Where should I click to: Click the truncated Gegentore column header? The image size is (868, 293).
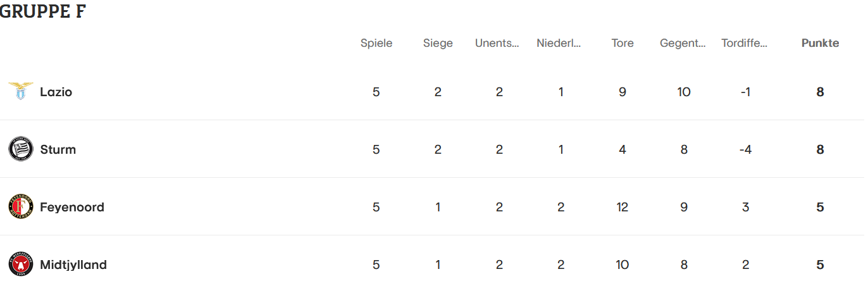click(683, 43)
